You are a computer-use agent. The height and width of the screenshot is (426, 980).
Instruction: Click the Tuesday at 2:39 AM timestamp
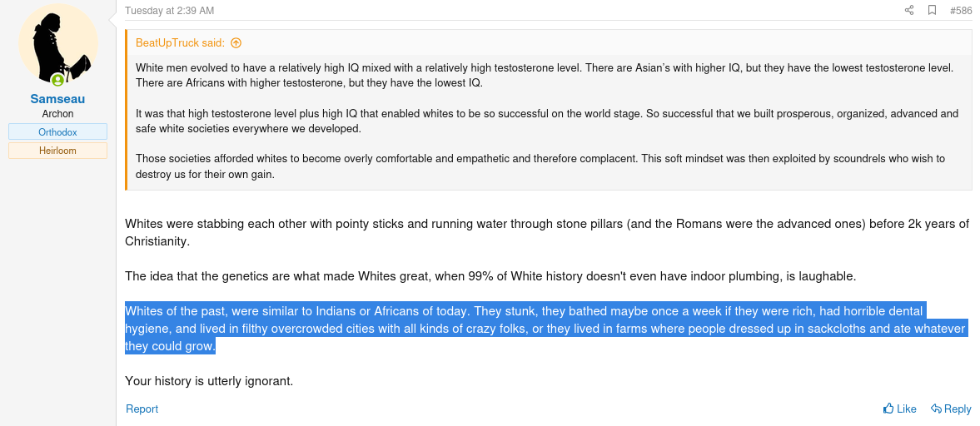point(169,11)
